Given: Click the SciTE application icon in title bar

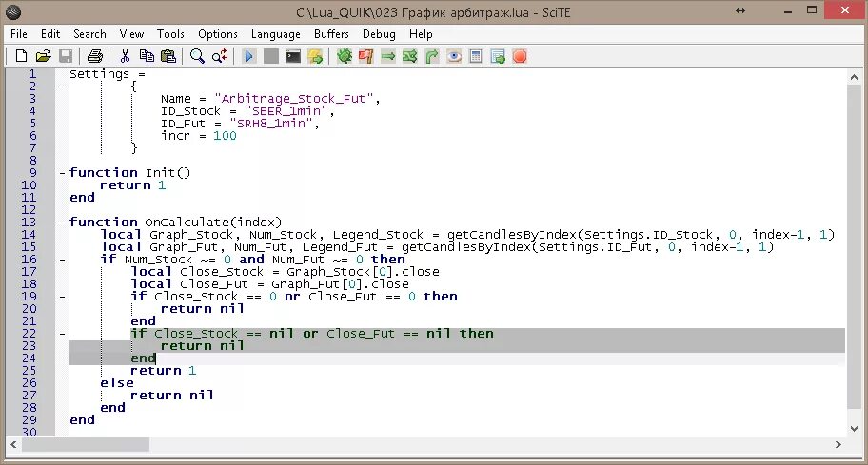Looking at the screenshot, I should pyautogui.click(x=12, y=11).
